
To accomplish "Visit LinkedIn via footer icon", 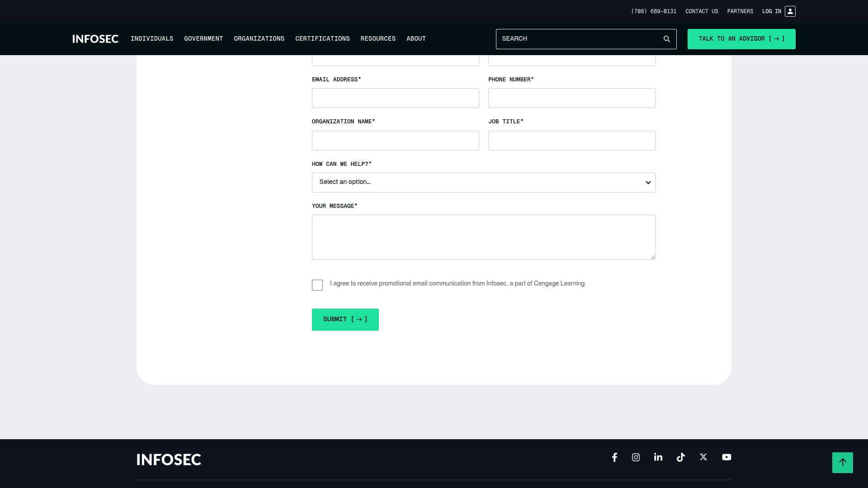I will (x=658, y=457).
